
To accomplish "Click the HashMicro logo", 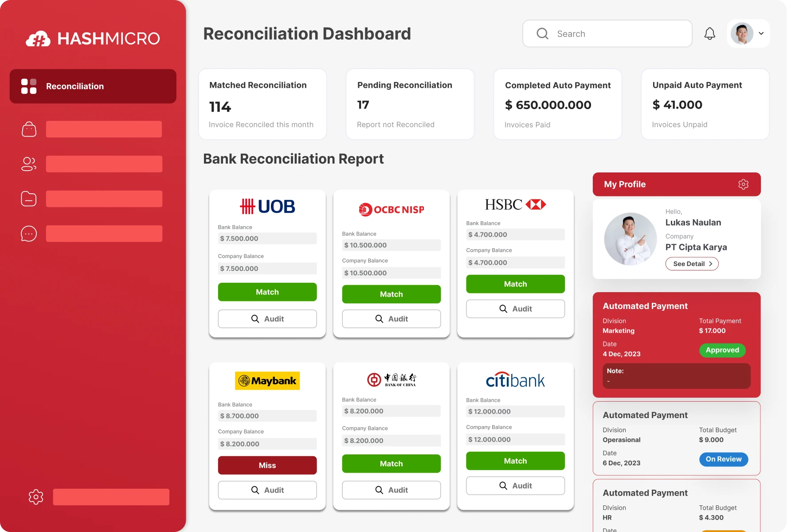I will (x=93, y=39).
